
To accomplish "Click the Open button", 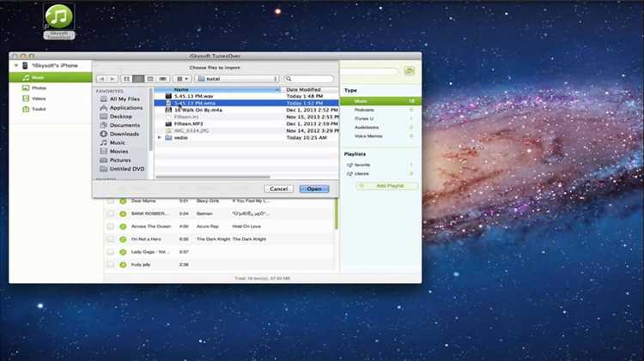I will click(x=314, y=189).
